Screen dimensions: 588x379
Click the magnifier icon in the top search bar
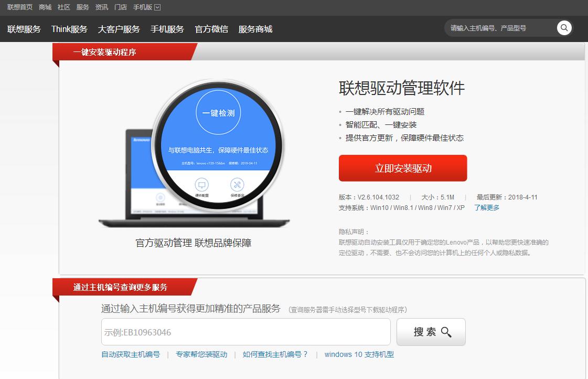point(564,28)
